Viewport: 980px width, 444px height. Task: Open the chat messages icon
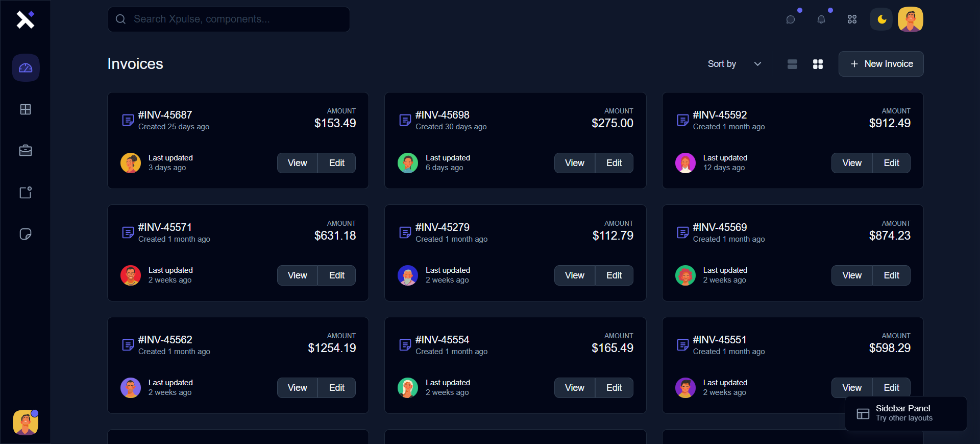[791, 19]
